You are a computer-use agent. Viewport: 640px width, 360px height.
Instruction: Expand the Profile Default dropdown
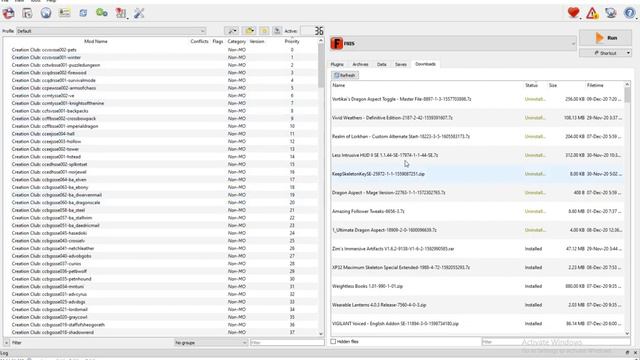(x=111, y=31)
